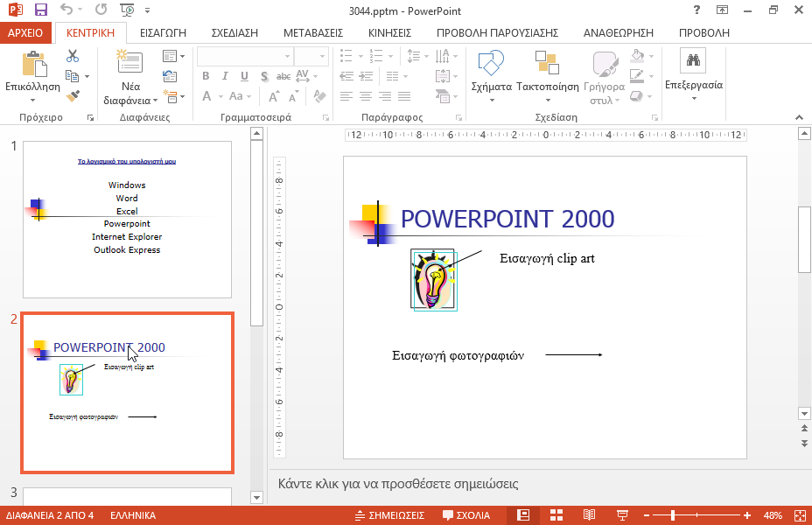The image size is (812, 525).
Task: Decrease list indent level
Action: pos(346,77)
